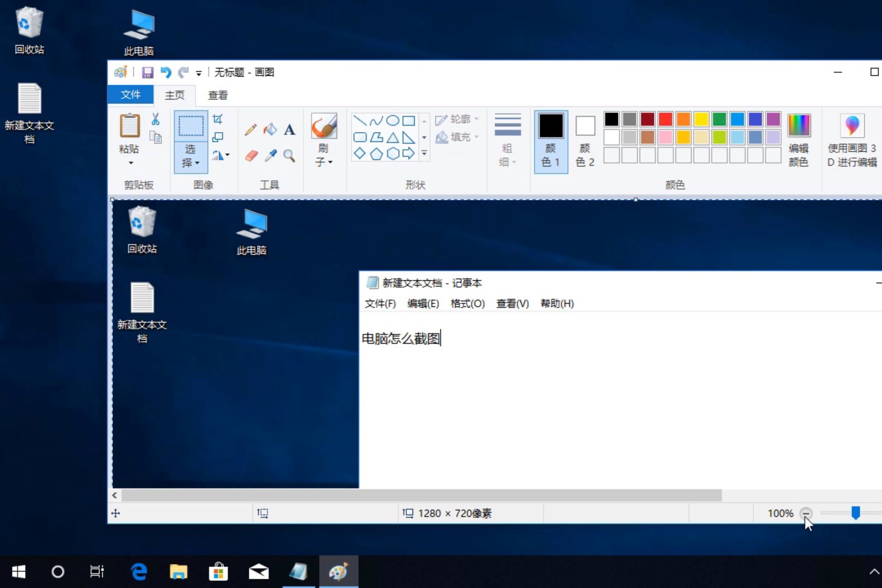Select the Eraser tool
Viewport: 882px width, 588px height.
[x=250, y=156]
